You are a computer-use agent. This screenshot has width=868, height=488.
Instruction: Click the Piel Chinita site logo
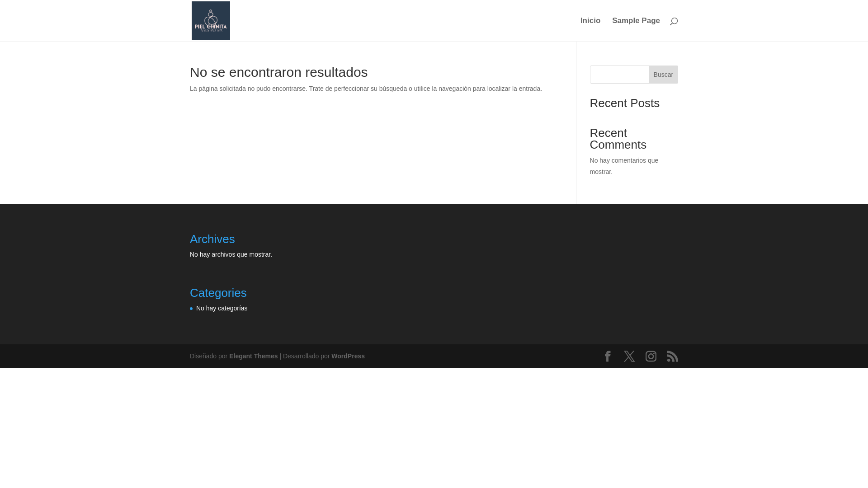click(211, 20)
